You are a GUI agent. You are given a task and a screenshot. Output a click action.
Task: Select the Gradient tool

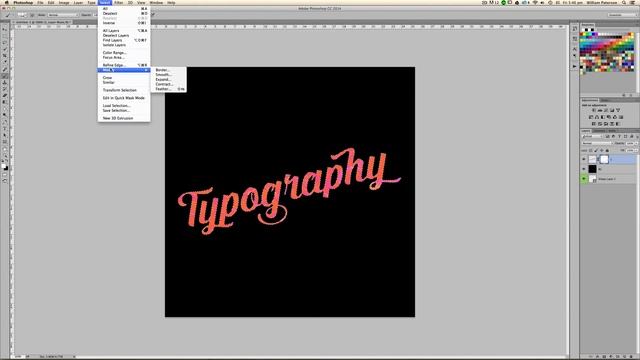coord(5,102)
